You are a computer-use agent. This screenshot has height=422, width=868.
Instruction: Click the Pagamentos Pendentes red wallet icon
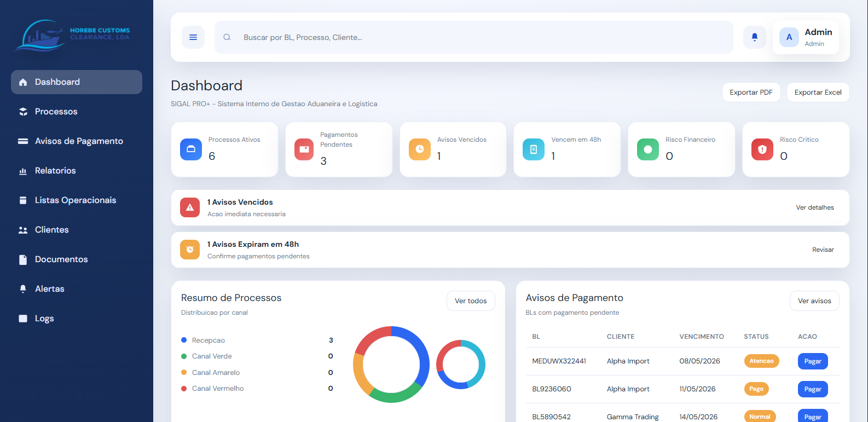(304, 149)
